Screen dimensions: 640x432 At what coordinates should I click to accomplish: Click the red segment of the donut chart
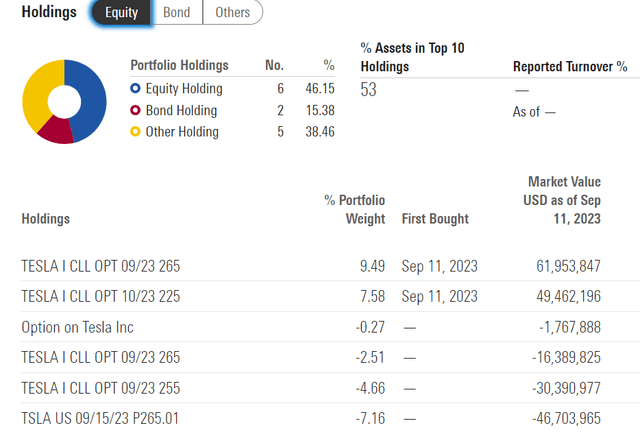click(58, 130)
